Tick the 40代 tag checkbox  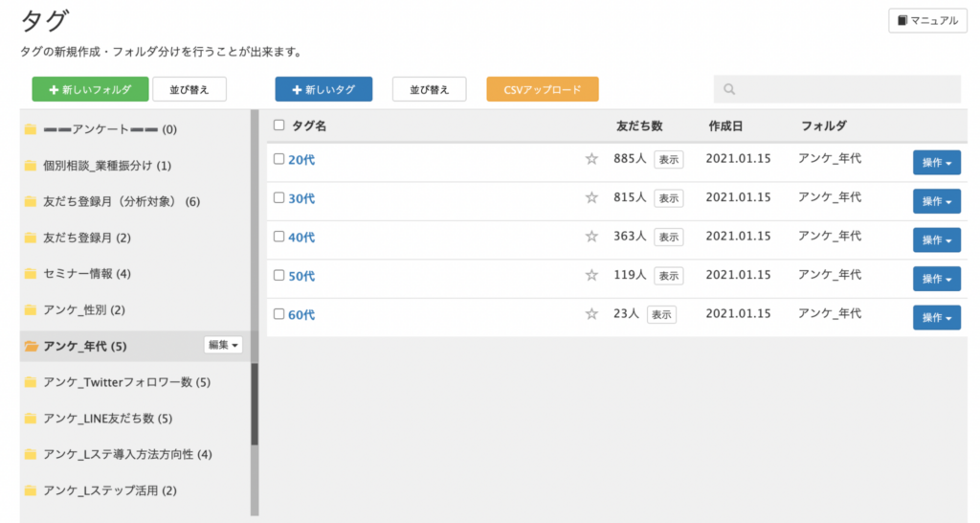[278, 236]
